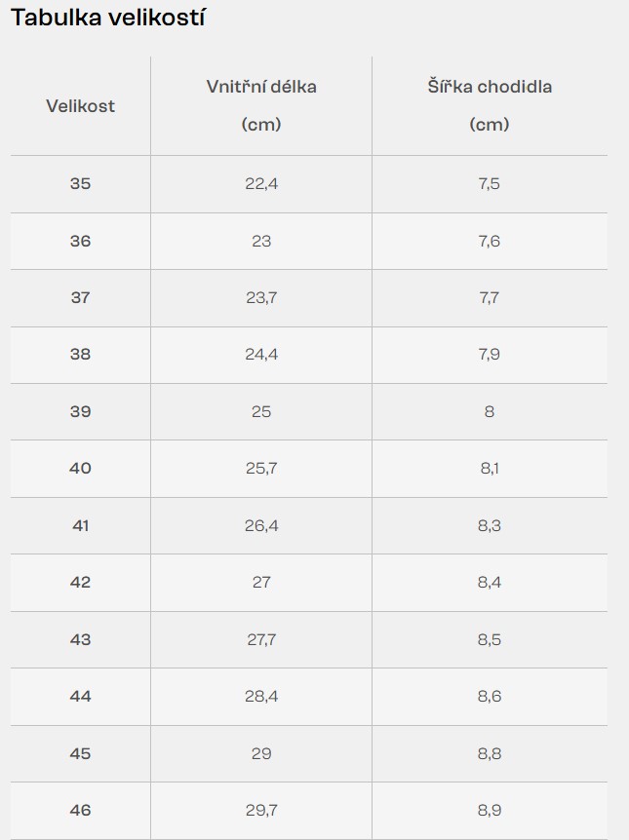Click the inner length value 22,4
This screenshot has width=629, height=840.
(261, 183)
